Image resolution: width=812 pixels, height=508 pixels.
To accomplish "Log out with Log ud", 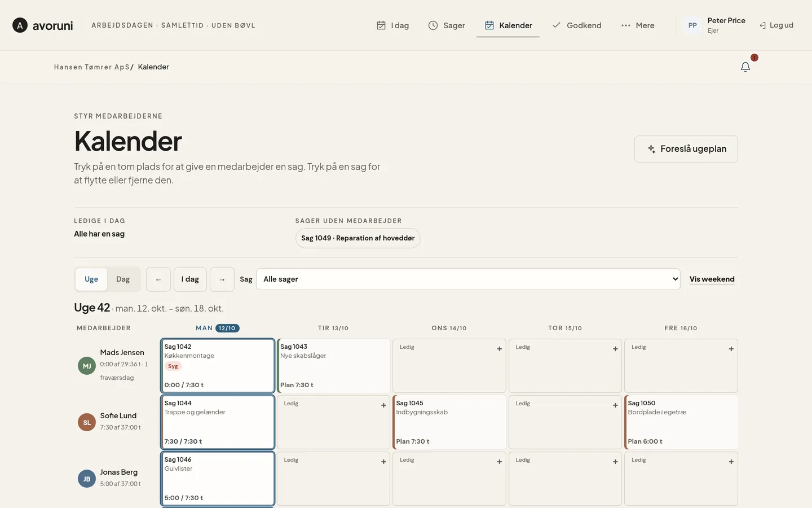I will (x=776, y=25).
